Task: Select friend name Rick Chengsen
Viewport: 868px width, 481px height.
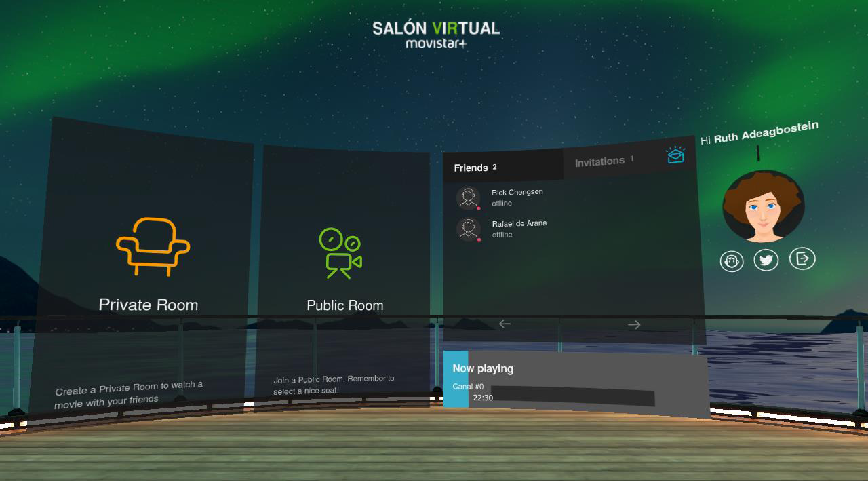Action: click(x=517, y=192)
